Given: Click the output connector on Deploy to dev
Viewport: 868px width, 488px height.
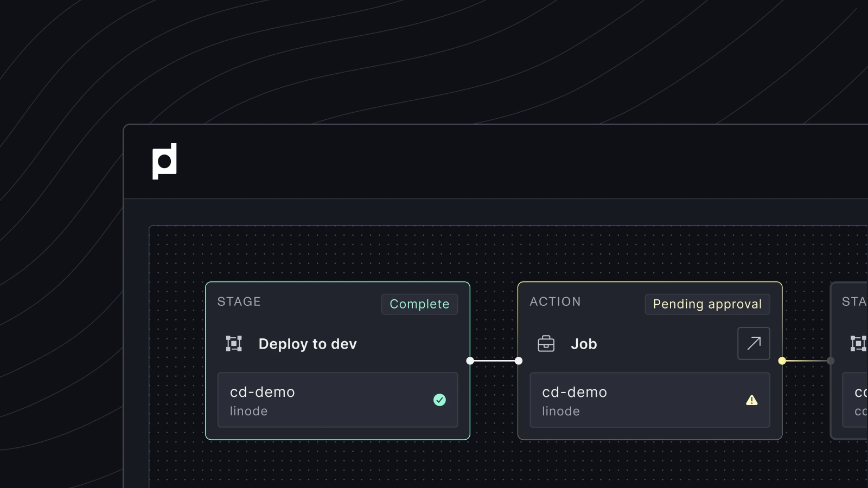Looking at the screenshot, I should click(470, 361).
